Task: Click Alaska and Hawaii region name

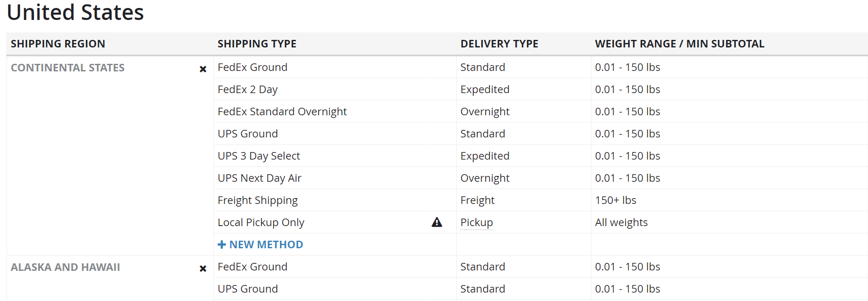Action: pos(65,267)
